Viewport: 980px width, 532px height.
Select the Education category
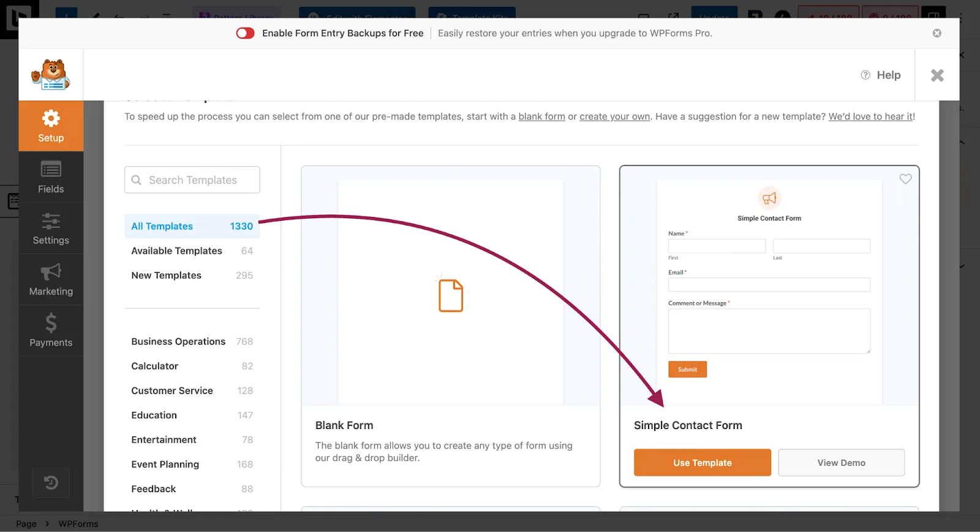[192, 415]
